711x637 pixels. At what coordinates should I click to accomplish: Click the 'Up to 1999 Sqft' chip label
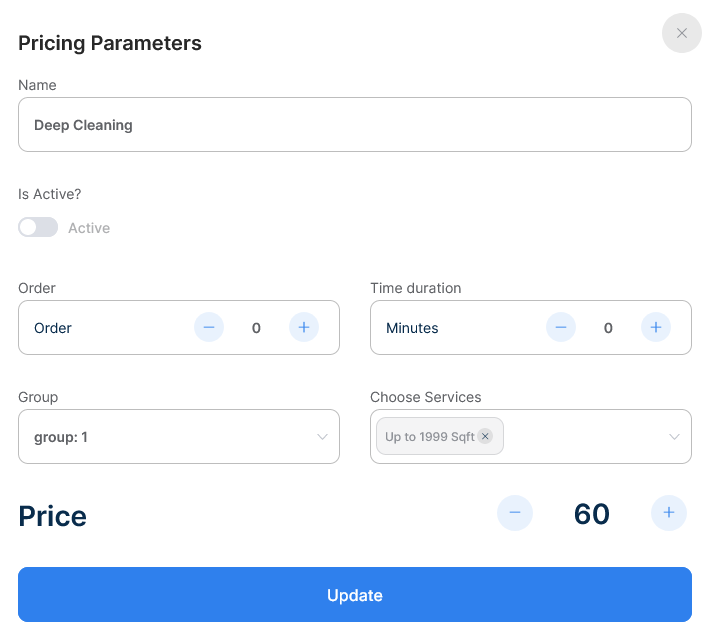coord(430,437)
